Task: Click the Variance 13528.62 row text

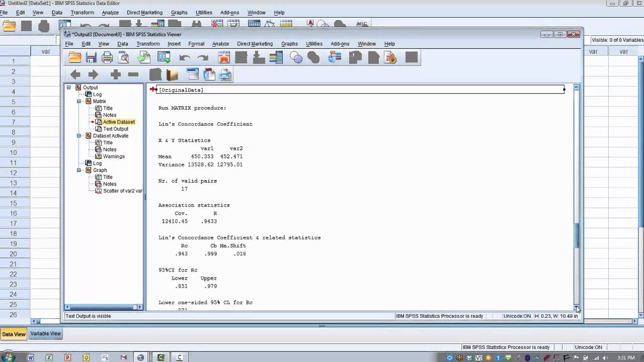Action: (200, 164)
